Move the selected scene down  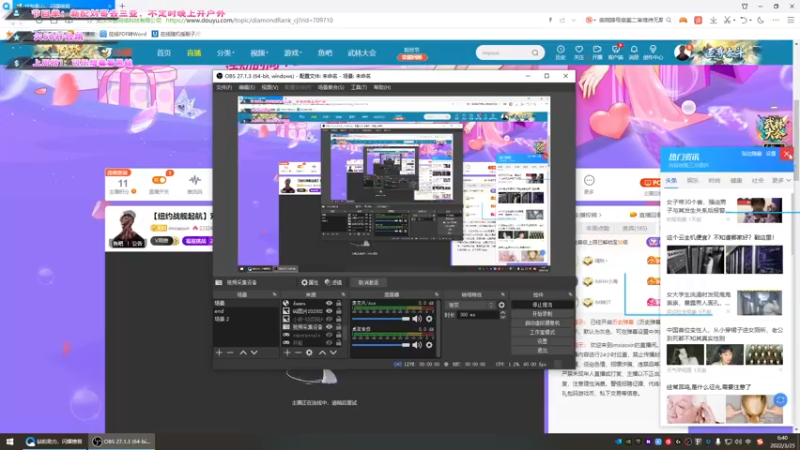click(254, 353)
